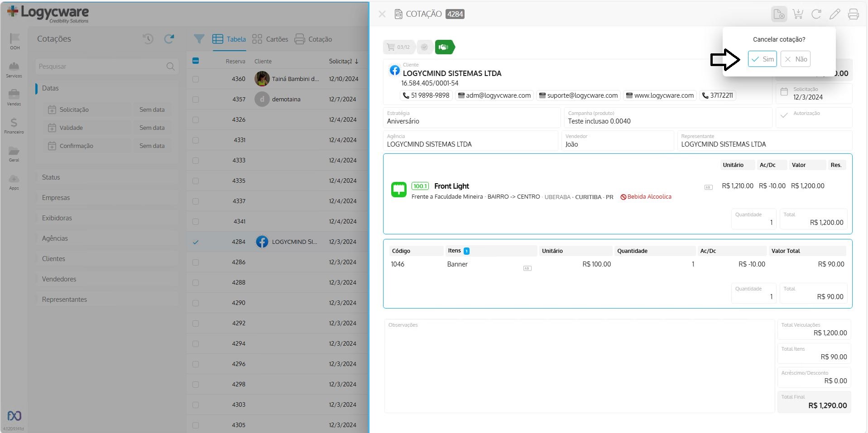Open the Apps sidebar module

(14, 181)
